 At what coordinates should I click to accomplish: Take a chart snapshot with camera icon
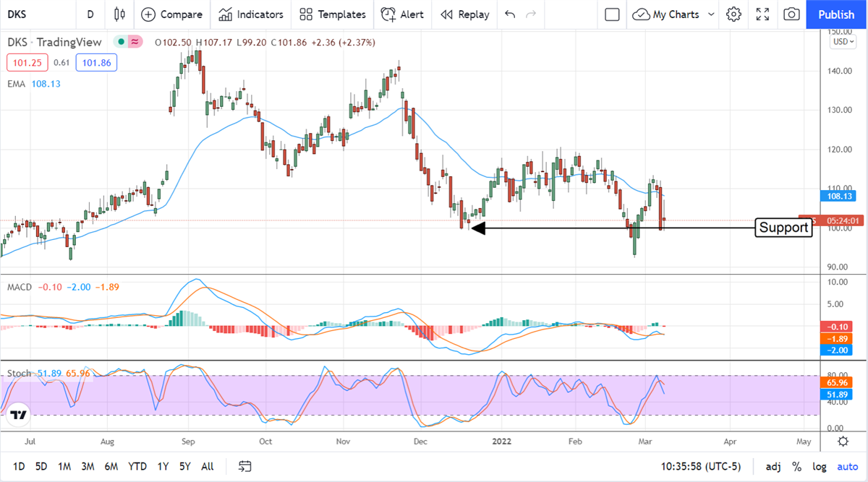pos(792,14)
